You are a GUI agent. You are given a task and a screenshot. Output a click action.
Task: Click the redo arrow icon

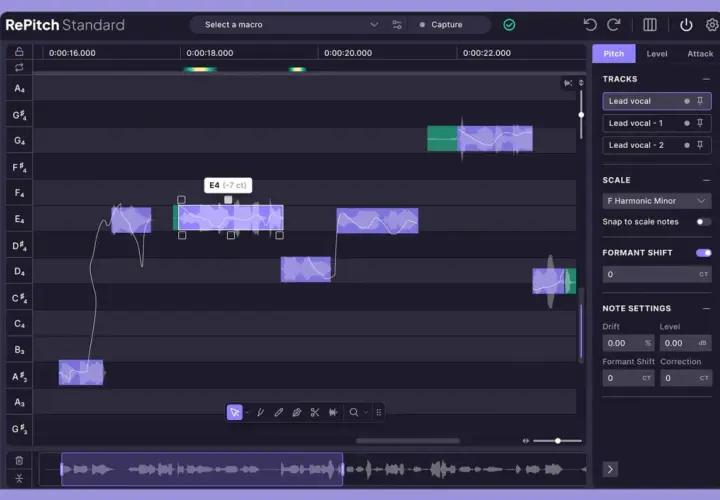tap(614, 24)
